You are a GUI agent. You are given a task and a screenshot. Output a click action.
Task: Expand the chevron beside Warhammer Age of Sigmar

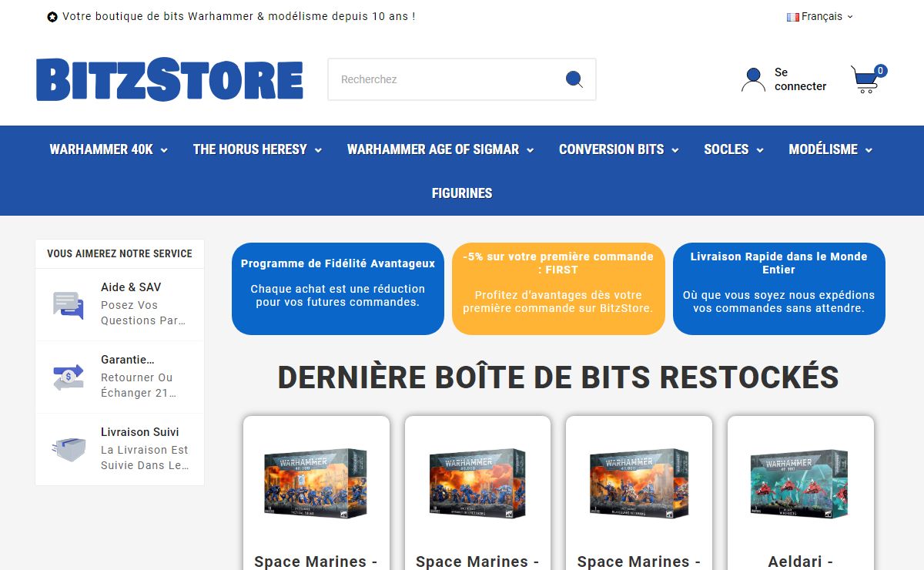pyautogui.click(x=530, y=150)
